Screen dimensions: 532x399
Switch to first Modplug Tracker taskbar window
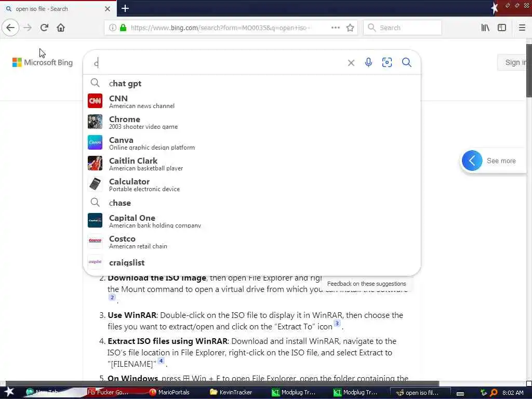(x=294, y=393)
